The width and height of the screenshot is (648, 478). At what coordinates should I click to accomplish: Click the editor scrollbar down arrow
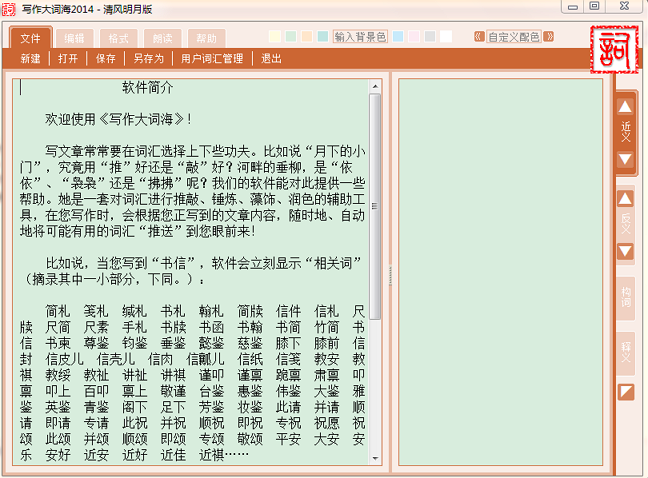point(375,458)
